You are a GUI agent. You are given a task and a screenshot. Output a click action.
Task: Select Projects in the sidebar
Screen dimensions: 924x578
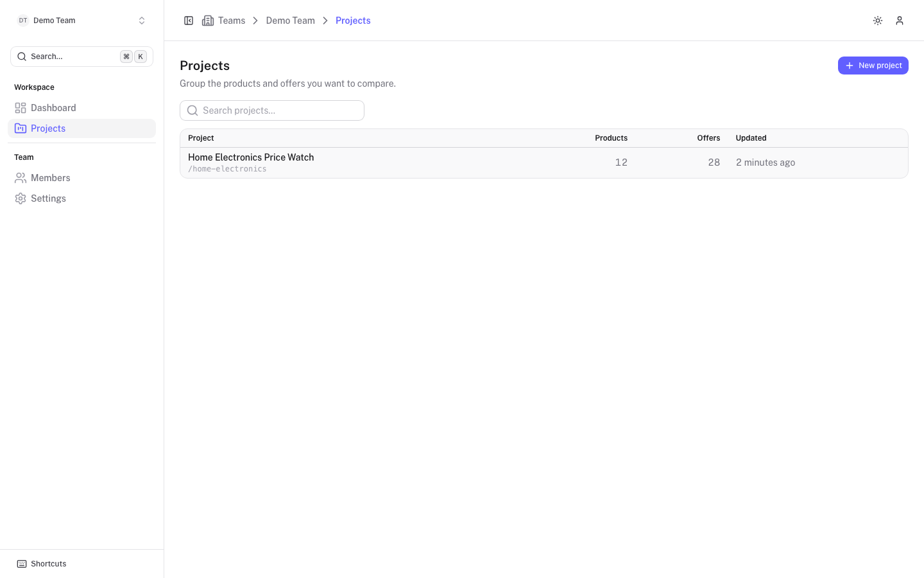[x=81, y=128]
